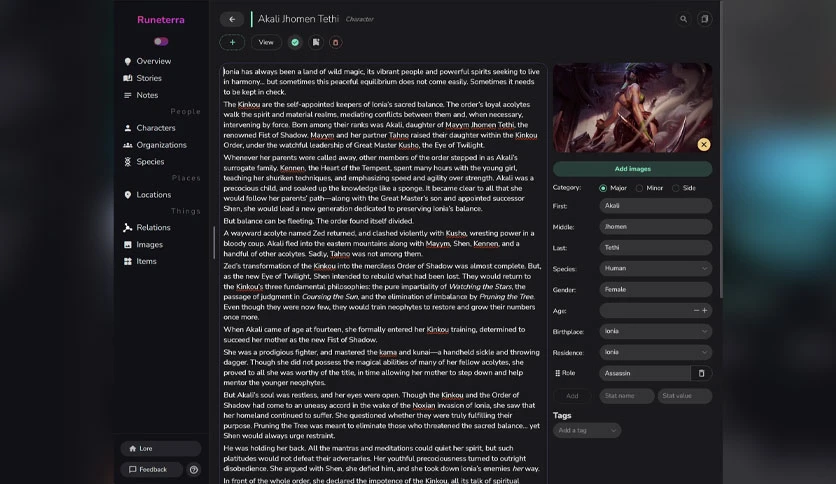The height and width of the screenshot is (484, 836).
Task: Click the Stories book icon
Action: pyautogui.click(x=127, y=78)
